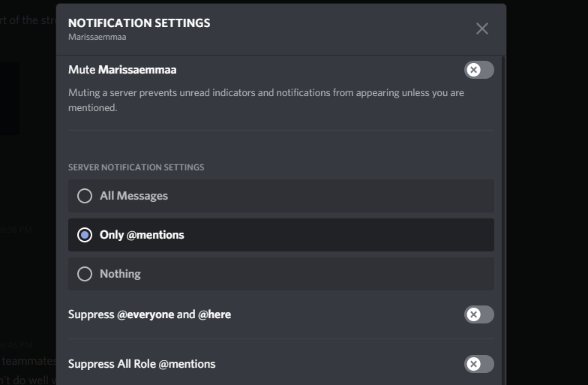The width and height of the screenshot is (588, 385).
Task: Dismiss dialog by clicking the dimmed backdrop
Action: (547, 188)
